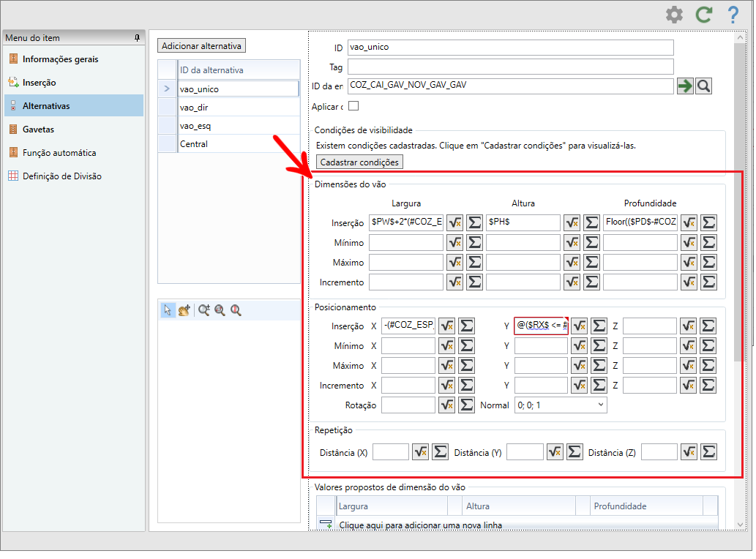
Task: Click the Altura Inserção field with $PH$
Action: [523, 222]
